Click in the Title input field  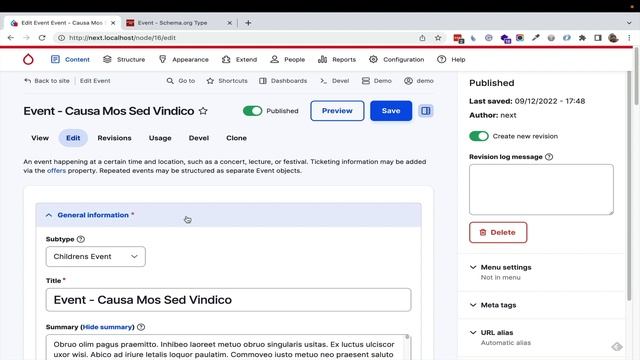[229, 300]
